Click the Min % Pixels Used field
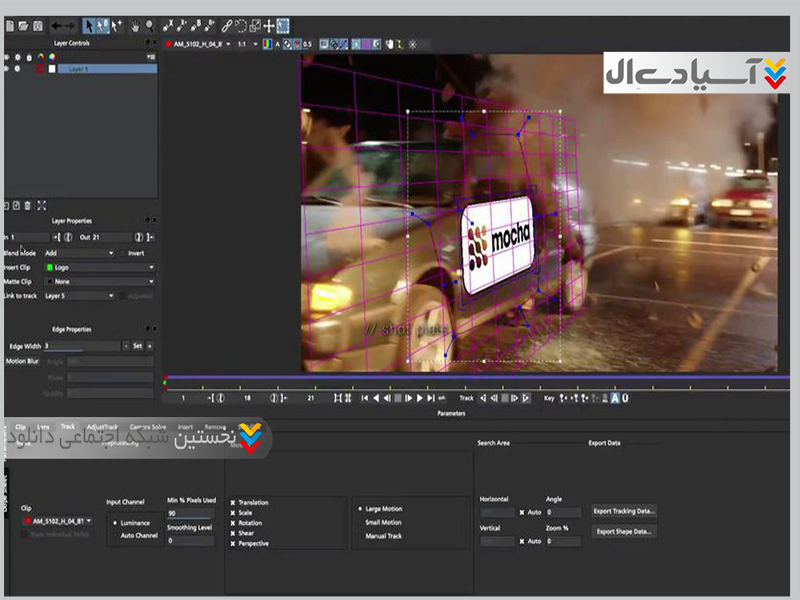This screenshot has width=800, height=600. click(x=190, y=512)
